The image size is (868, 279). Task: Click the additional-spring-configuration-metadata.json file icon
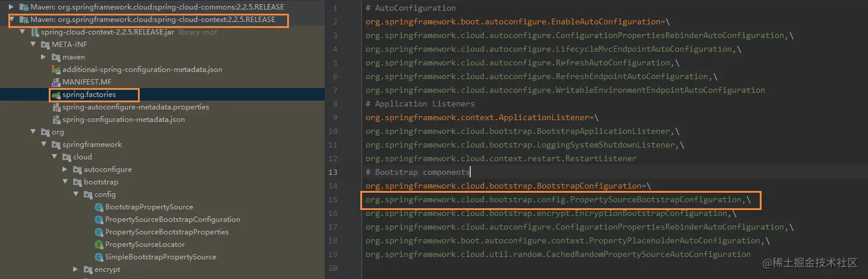click(x=56, y=70)
